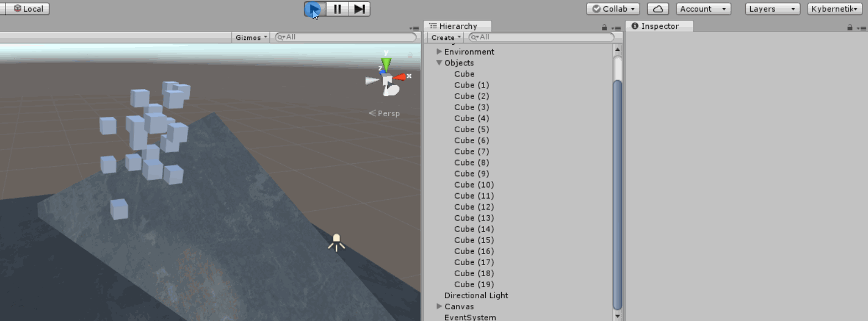The image size is (868, 321).
Task: Toggle the Hierarchy panel lock icon
Action: click(x=604, y=28)
